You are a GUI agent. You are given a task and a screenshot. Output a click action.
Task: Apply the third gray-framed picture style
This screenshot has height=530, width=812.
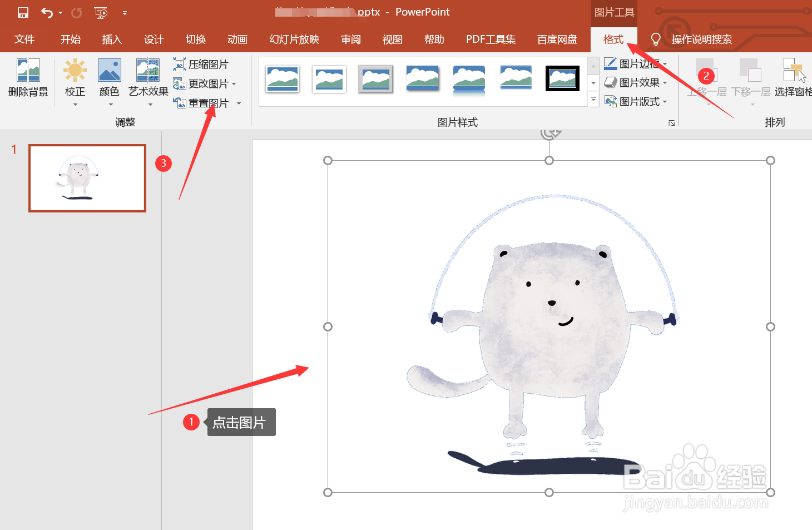[376, 79]
